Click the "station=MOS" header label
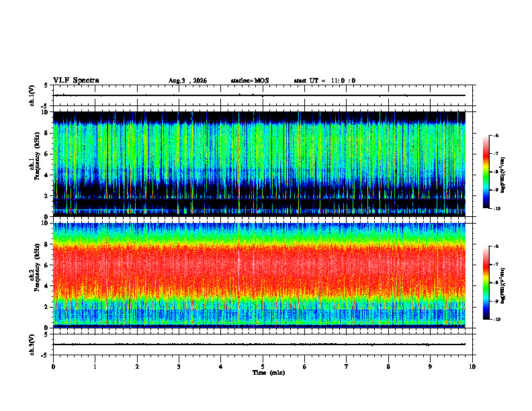Viewport: 532px width, 411px height. 250,81
